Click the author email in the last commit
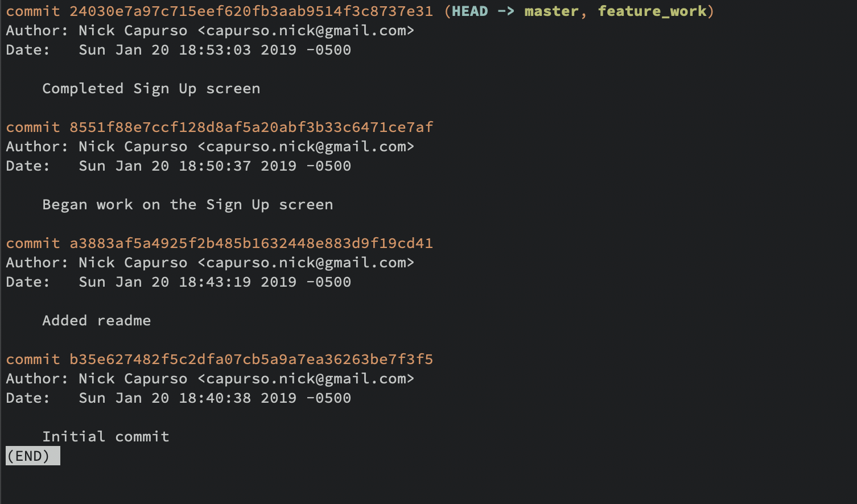Viewport: 857px width, 504px height. pos(306,379)
